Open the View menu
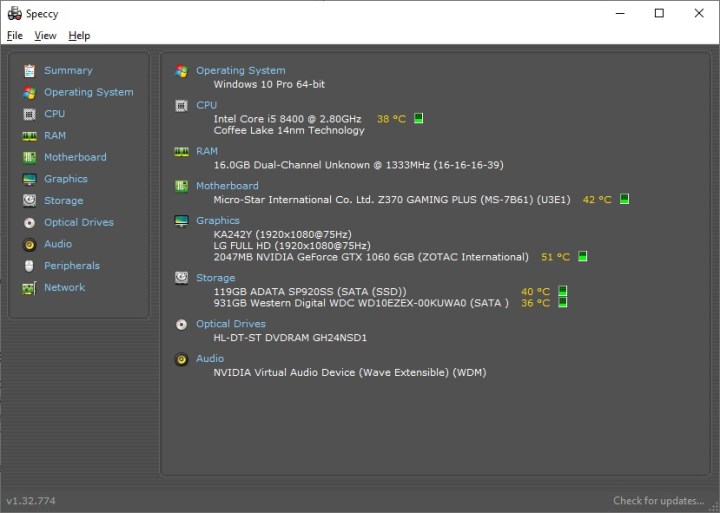The image size is (720, 513). tap(45, 36)
